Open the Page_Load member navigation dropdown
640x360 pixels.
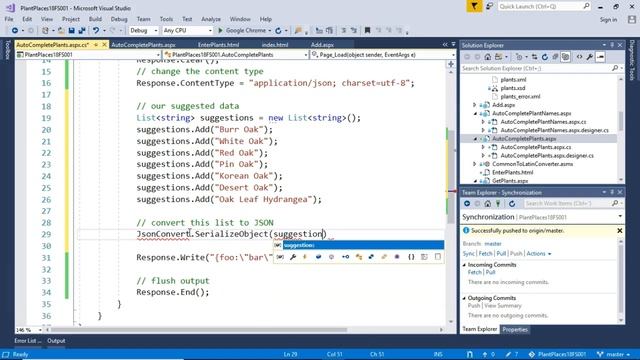(383, 55)
